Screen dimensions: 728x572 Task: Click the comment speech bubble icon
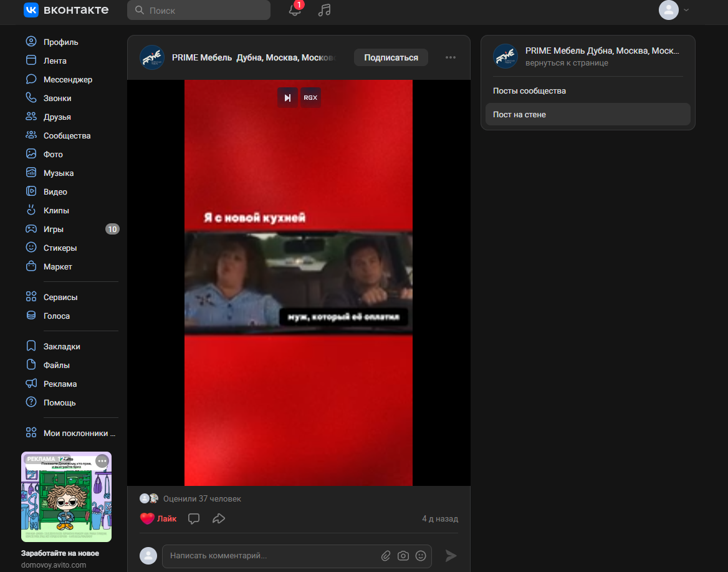coord(194,518)
